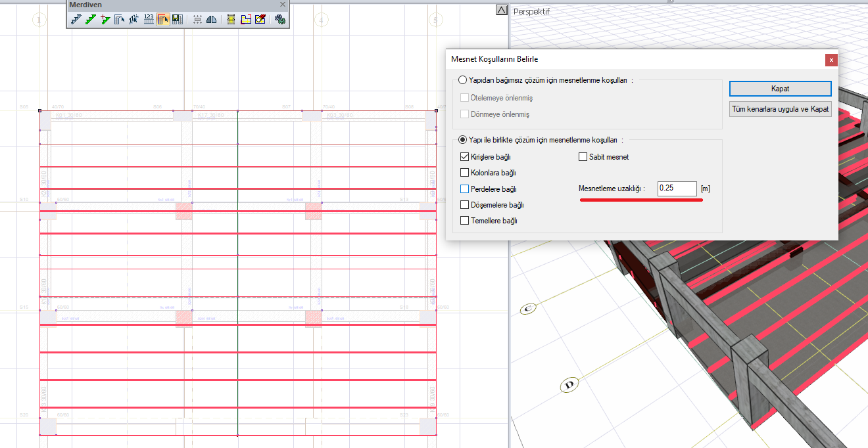This screenshot has height=448, width=868.
Task: Click the highlighted orange table-cursor icon
Action: click(x=162, y=20)
